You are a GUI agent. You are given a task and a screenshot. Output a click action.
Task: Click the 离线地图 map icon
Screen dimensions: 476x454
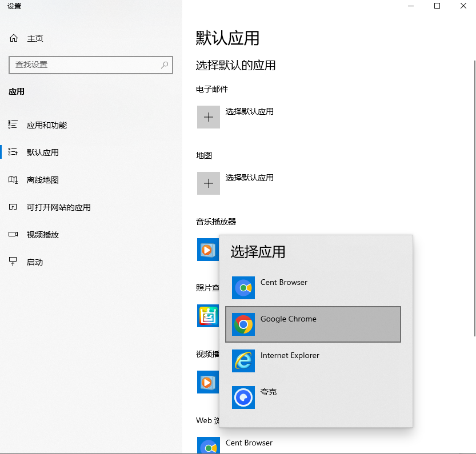pos(13,180)
